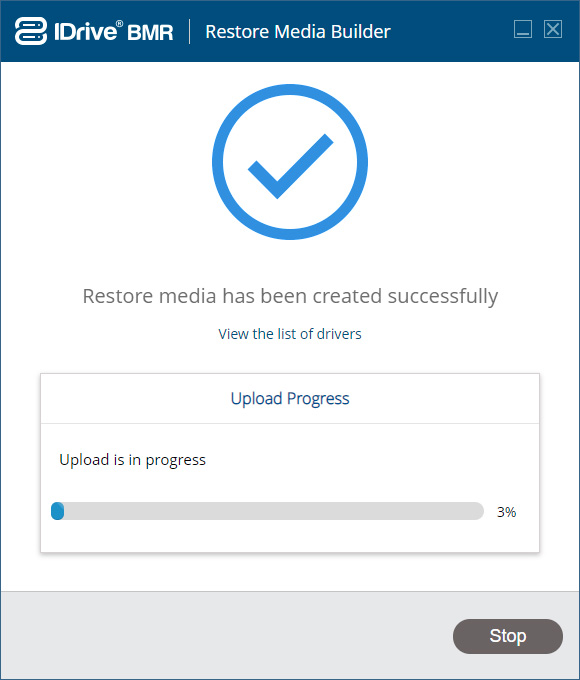
Task: Click the empty gray portion of progress track
Action: click(274, 511)
